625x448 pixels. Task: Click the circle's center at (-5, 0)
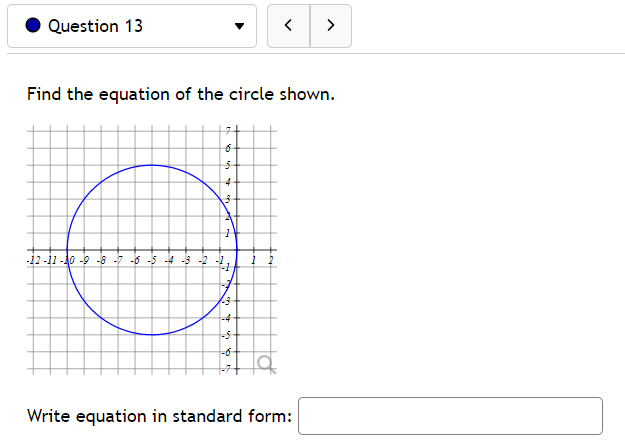[151, 250]
